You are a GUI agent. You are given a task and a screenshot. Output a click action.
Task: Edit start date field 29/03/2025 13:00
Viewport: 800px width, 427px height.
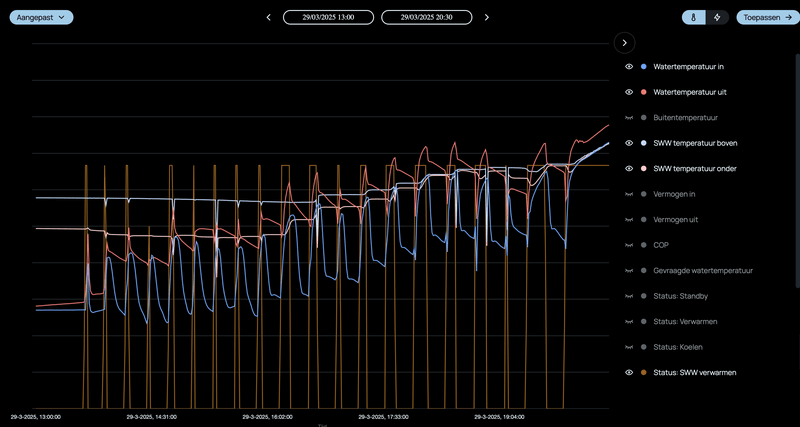pos(329,17)
